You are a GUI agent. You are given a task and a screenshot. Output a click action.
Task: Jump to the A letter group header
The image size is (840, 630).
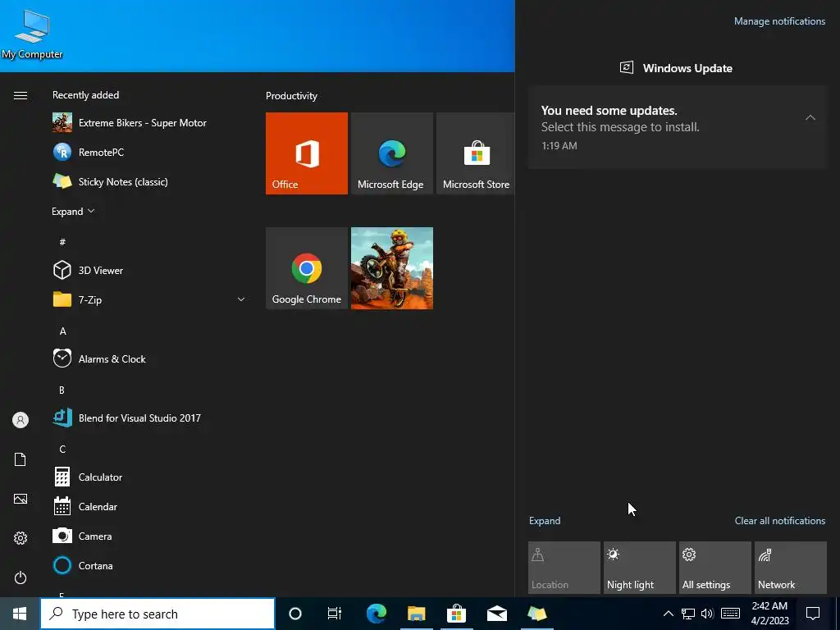click(62, 331)
